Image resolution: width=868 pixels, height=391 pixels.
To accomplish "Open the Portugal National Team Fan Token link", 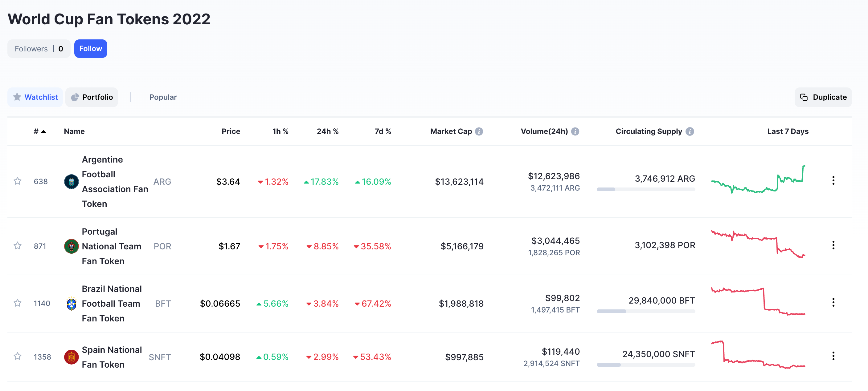I will coord(112,246).
